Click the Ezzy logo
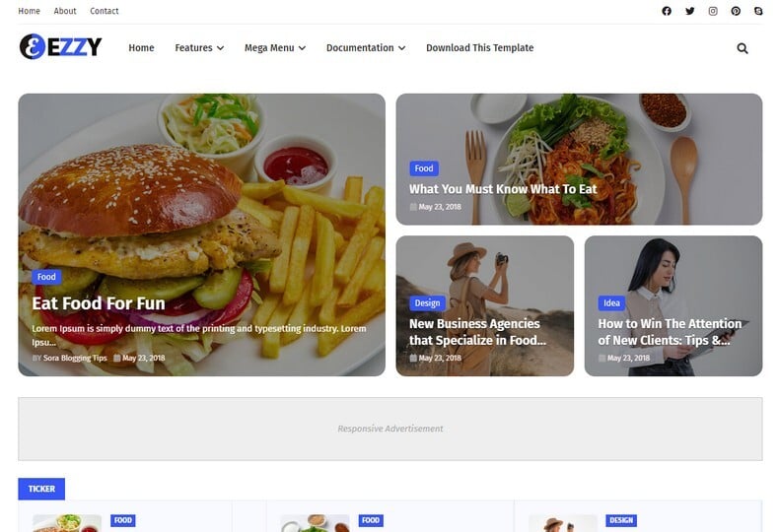Screen dimensions: 778x532 [x=60, y=47]
